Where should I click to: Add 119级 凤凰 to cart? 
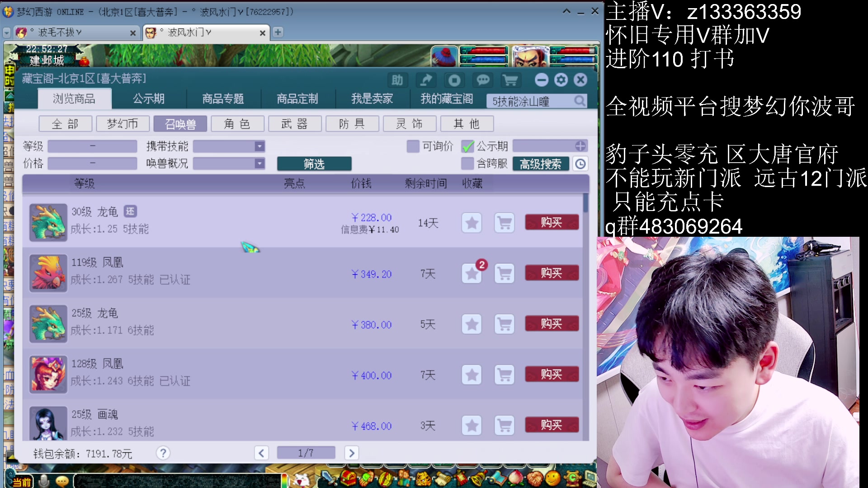[505, 273]
